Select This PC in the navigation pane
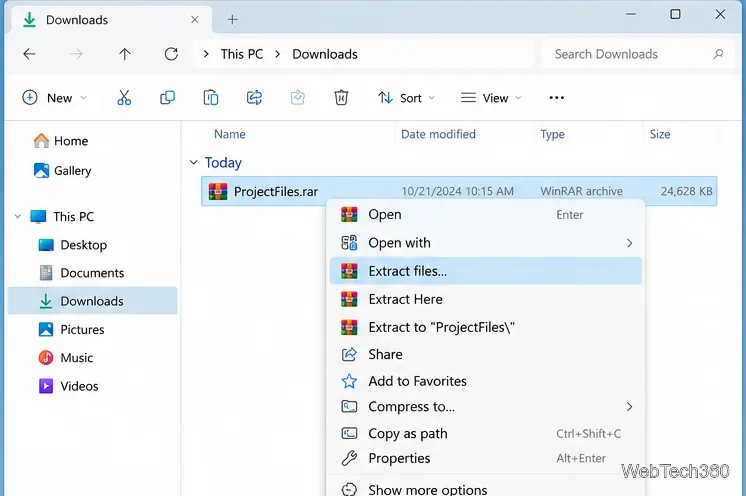This screenshot has height=496, width=746. click(74, 217)
